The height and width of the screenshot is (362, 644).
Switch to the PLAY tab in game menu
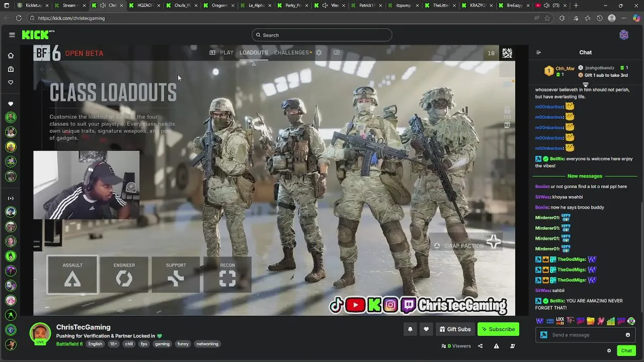click(226, 52)
